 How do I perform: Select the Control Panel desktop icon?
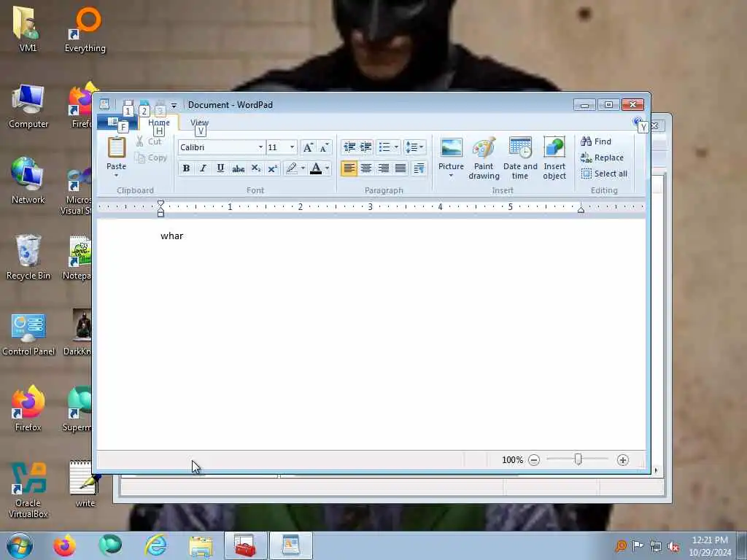tap(28, 334)
